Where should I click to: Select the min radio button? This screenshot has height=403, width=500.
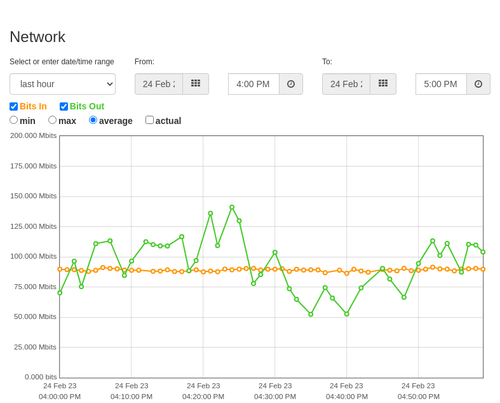point(14,120)
